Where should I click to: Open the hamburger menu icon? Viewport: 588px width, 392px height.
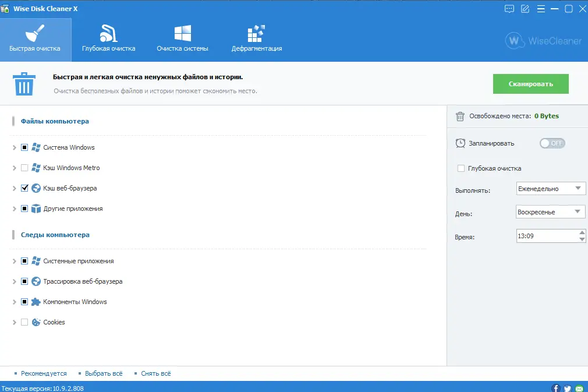point(541,9)
